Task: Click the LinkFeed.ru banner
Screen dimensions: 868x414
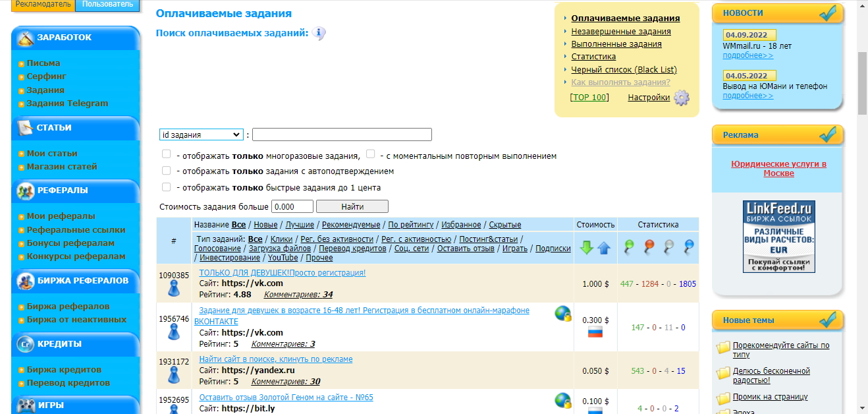Action: 778,237
